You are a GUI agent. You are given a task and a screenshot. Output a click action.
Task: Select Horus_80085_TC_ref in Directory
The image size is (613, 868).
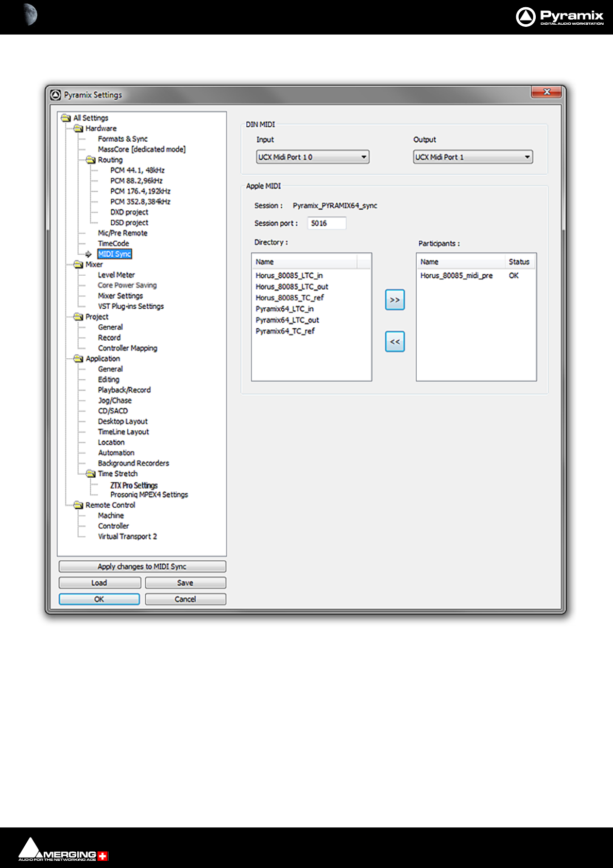click(x=290, y=298)
